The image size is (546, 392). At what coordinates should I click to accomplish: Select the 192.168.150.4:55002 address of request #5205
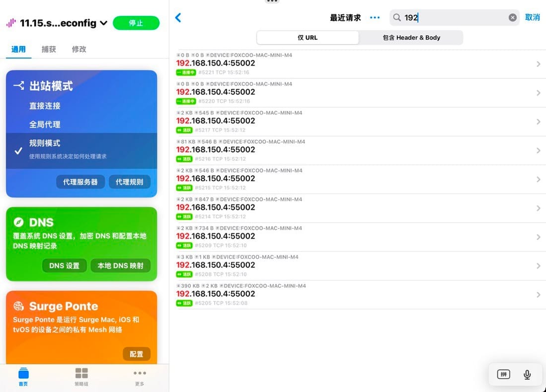216,294
